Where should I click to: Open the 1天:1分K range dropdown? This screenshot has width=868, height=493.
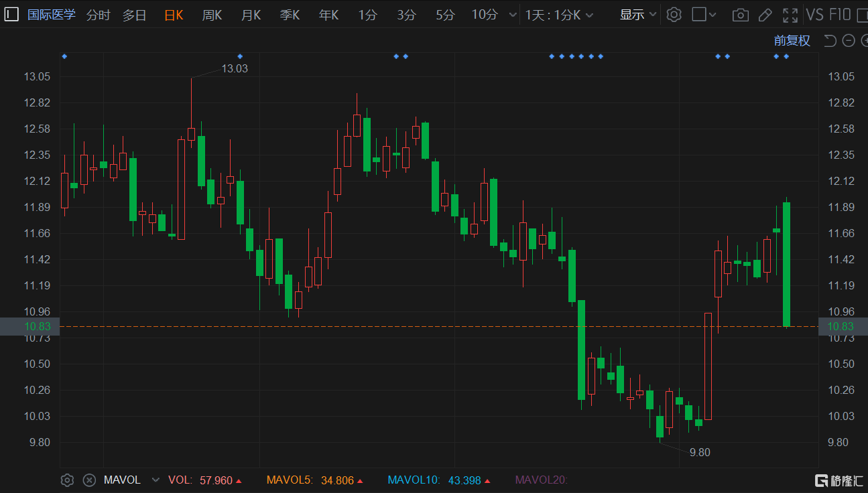[559, 15]
